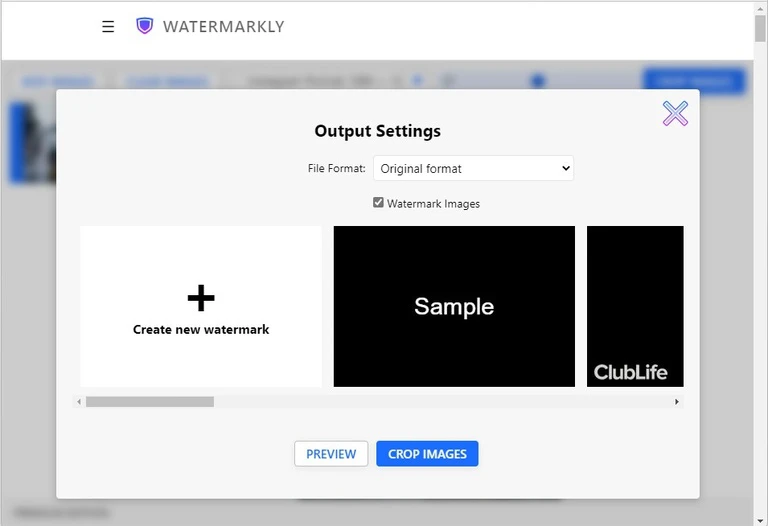Uncheck the Watermark Images checkbox
This screenshot has height=526, width=768.
pyautogui.click(x=378, y=202)
